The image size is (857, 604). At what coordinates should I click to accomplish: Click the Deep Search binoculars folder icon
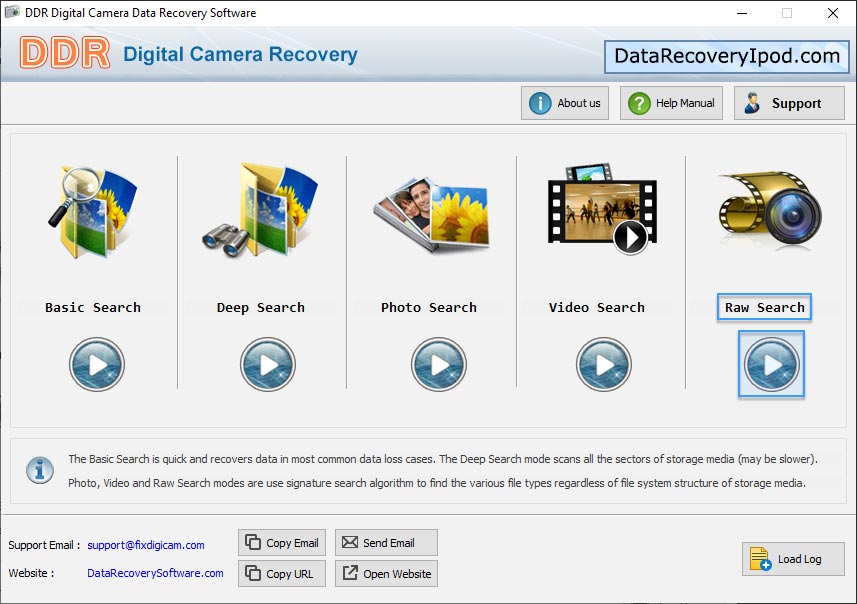click(x=260, y=210)
